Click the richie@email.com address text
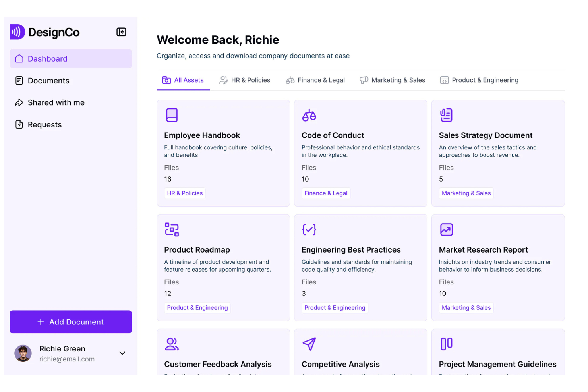Viewport: 588px width, 392px height. click(67, 359)
